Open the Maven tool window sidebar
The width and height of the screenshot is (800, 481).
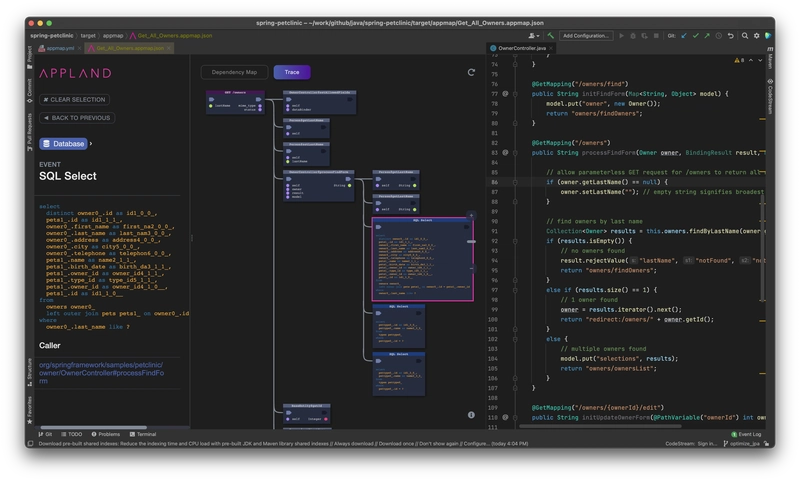click(770, 59)
